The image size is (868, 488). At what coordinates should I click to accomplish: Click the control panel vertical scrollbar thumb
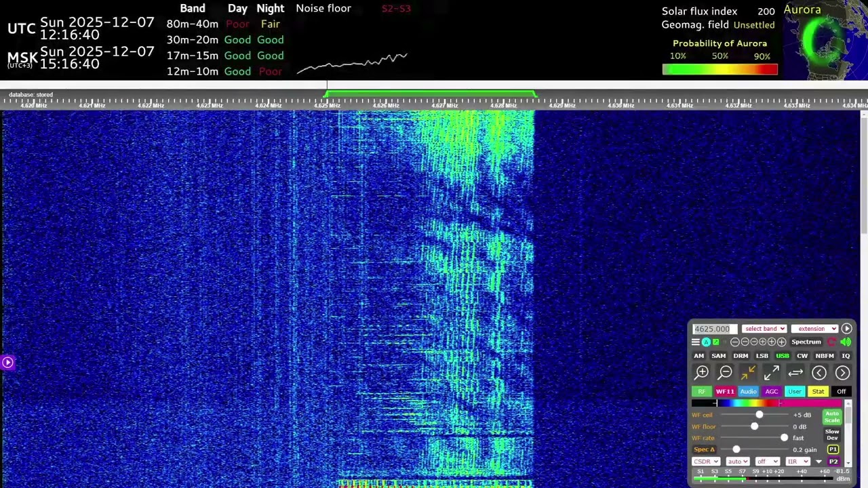click(x=848, y=415)
